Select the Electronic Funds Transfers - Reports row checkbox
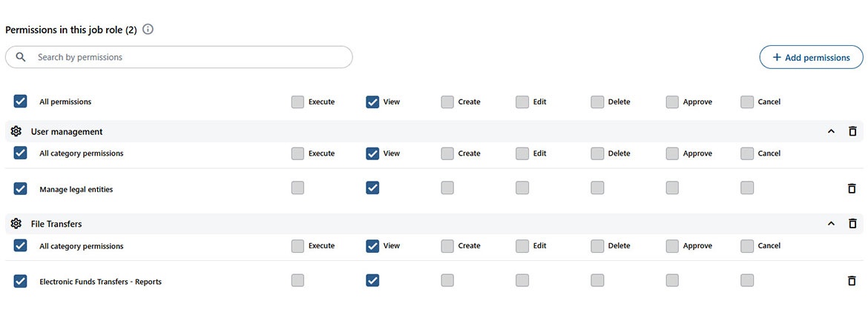Viewport: 868px width, 321px height. [x=21, y=281]
